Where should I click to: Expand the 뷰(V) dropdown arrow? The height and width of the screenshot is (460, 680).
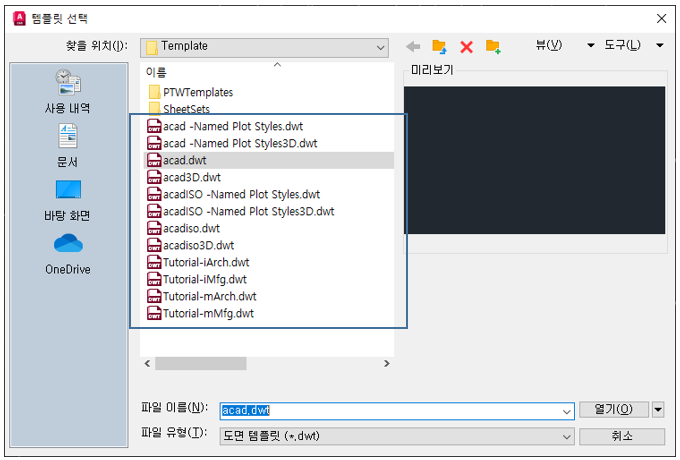(x=590, y=45)
